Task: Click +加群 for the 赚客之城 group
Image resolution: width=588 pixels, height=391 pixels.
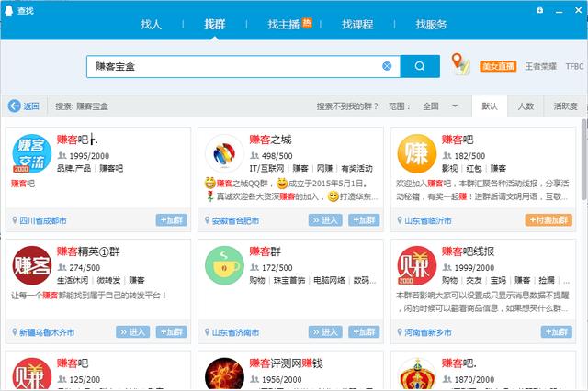Action: pos(364,220)
